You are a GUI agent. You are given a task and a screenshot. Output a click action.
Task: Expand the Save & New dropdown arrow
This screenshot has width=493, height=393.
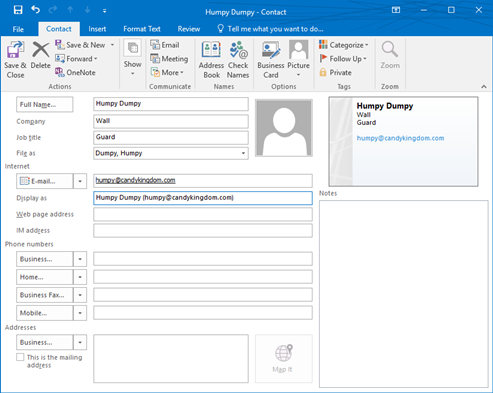[112, 45]
